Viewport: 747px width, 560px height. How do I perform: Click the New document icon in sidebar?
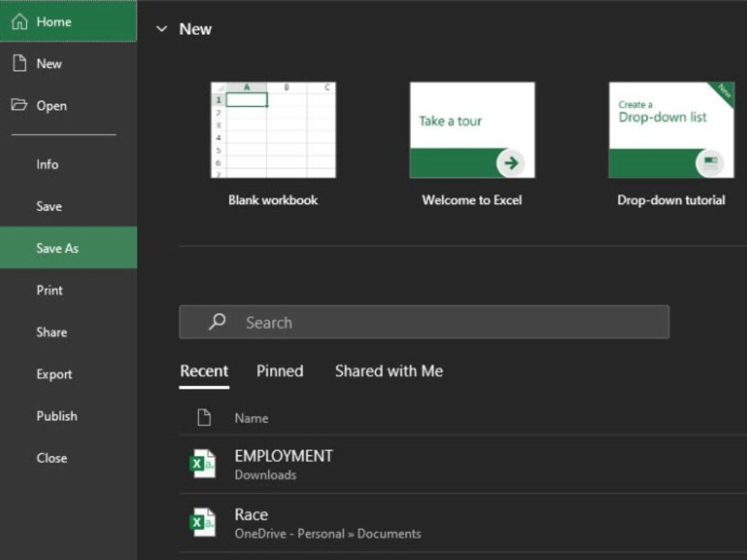(20, 63)
